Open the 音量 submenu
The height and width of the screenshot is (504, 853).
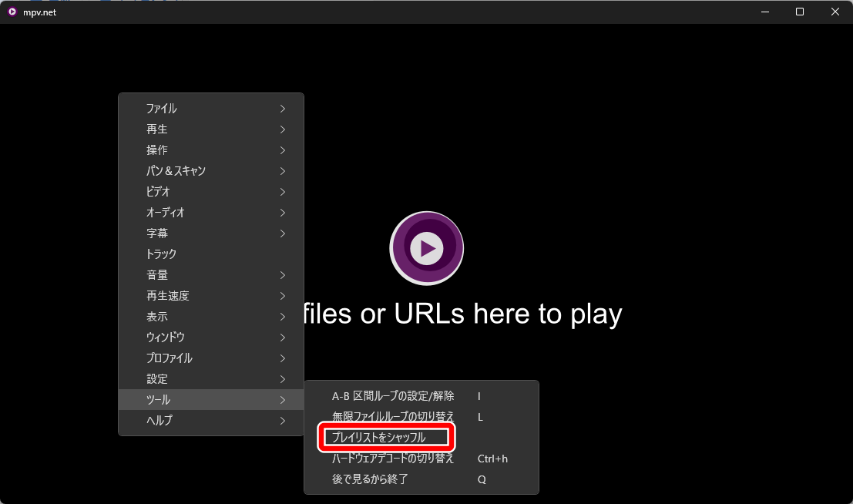tap(211, 275)
